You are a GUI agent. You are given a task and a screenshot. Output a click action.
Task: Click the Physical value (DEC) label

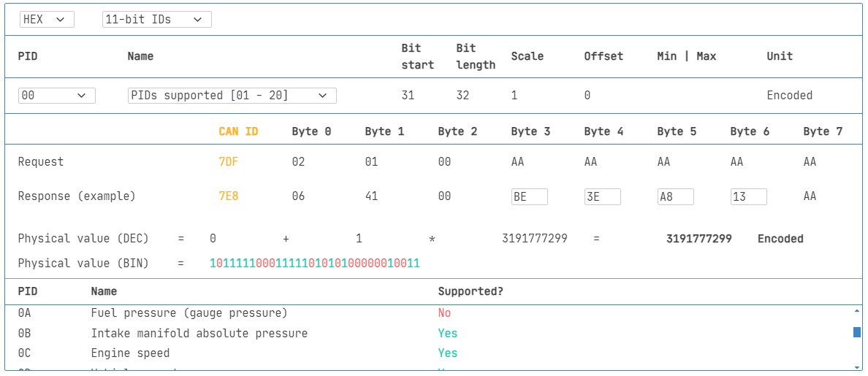[x=83, y=239]
